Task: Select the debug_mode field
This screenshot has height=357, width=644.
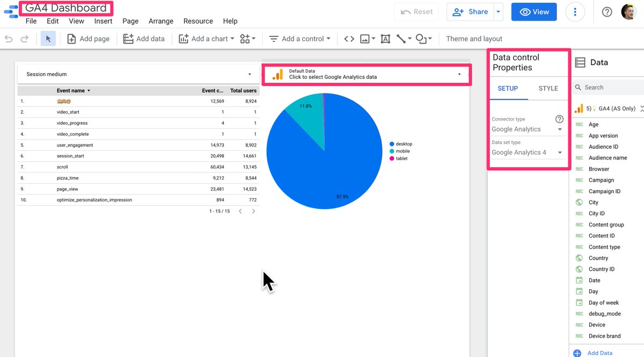Action: pyautogui.click(x=604, y=314)
